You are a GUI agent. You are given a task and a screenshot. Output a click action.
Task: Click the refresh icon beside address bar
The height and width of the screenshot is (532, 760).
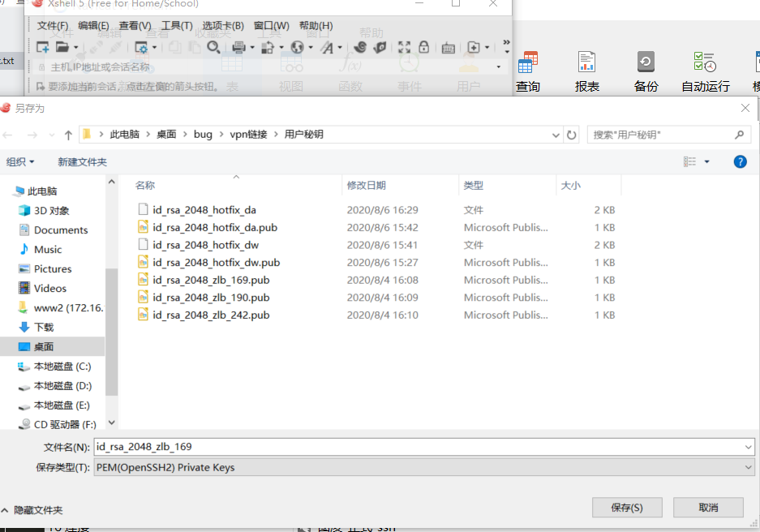pyautogui.click(x=572, y=135)
